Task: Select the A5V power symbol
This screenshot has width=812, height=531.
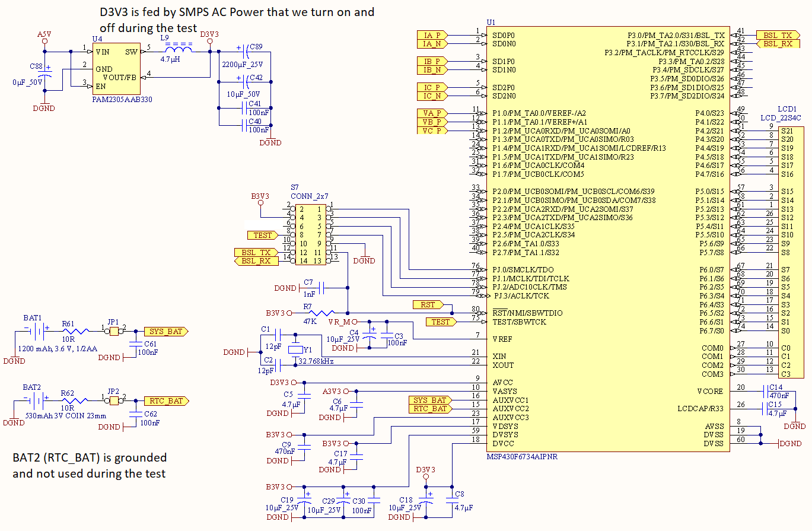Action: tap(44, 37)
